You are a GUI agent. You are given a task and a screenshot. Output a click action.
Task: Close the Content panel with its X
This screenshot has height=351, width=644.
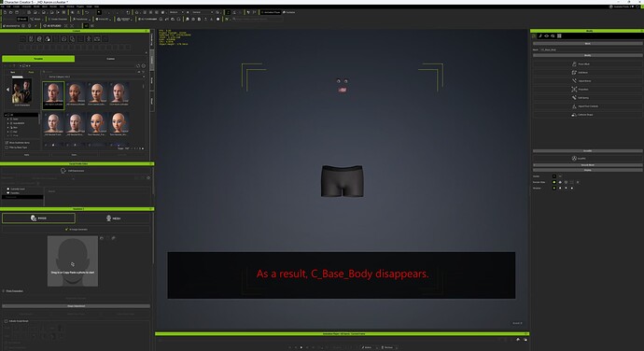147,31
